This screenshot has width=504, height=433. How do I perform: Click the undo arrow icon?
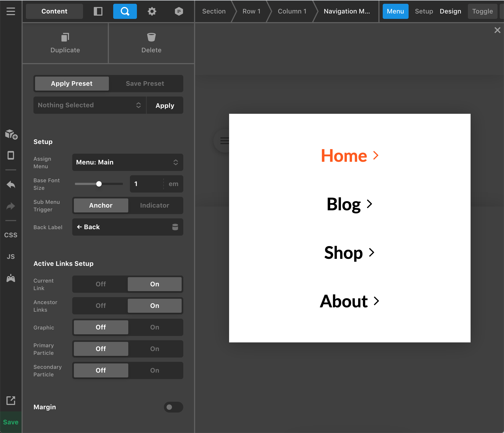pyautogui.click(x=11, y=185)
